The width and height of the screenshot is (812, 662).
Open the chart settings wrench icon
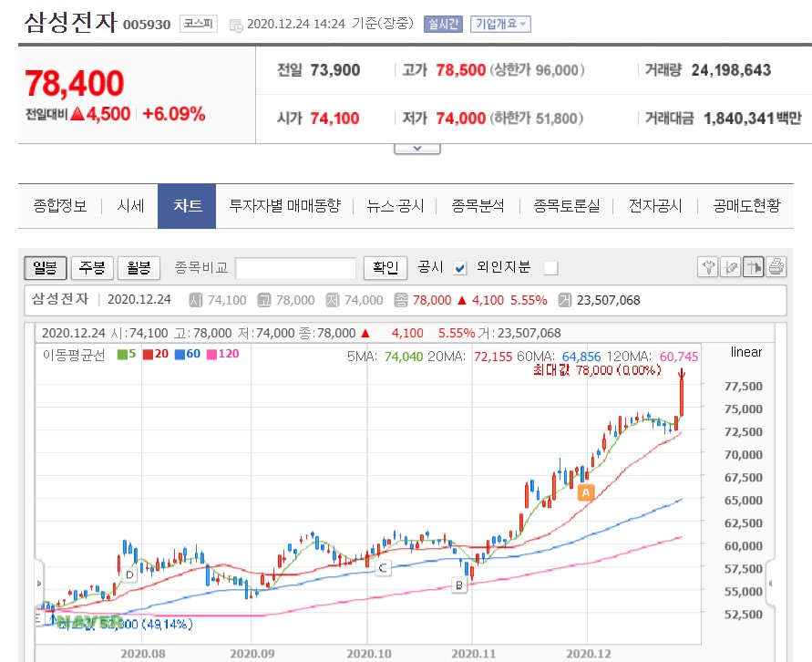point(707,267)
